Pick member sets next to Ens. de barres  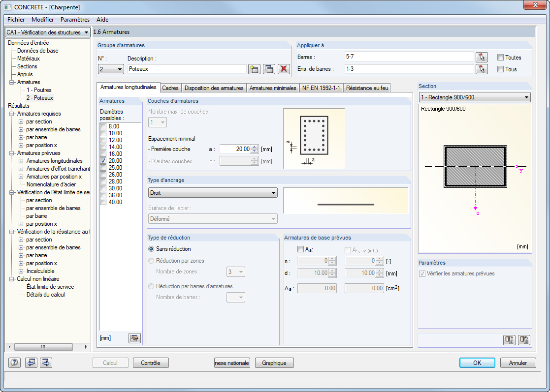[482, 69]
